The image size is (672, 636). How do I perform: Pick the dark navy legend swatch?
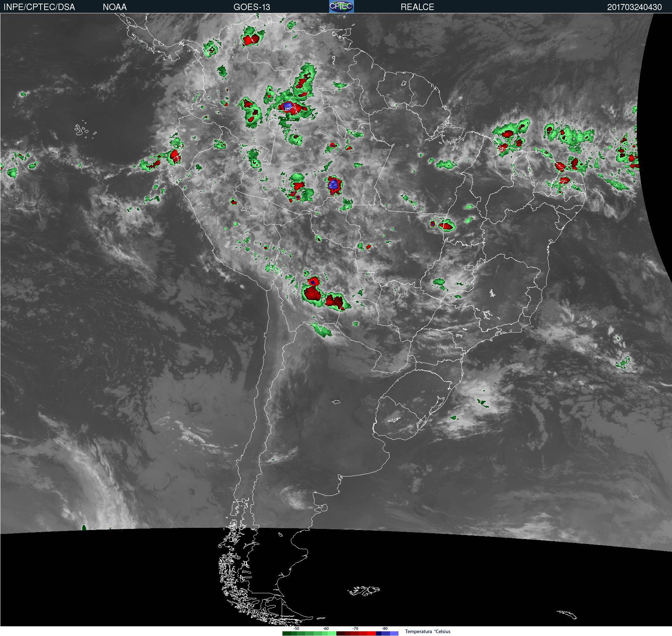(378, 633)
